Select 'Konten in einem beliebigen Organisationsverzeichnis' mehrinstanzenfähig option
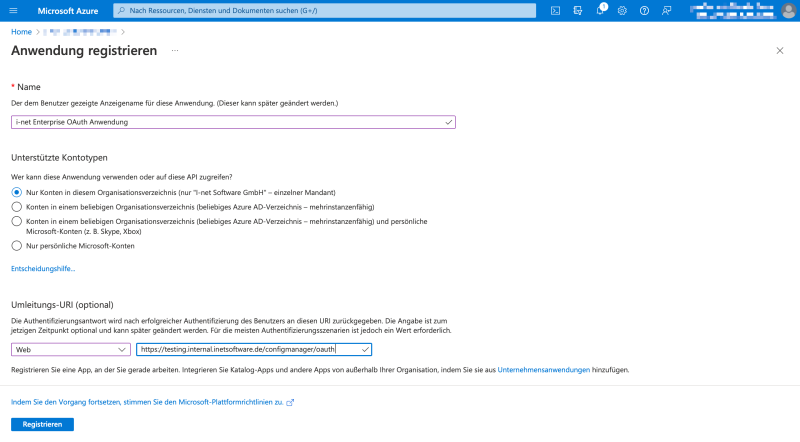 [16, 206]
